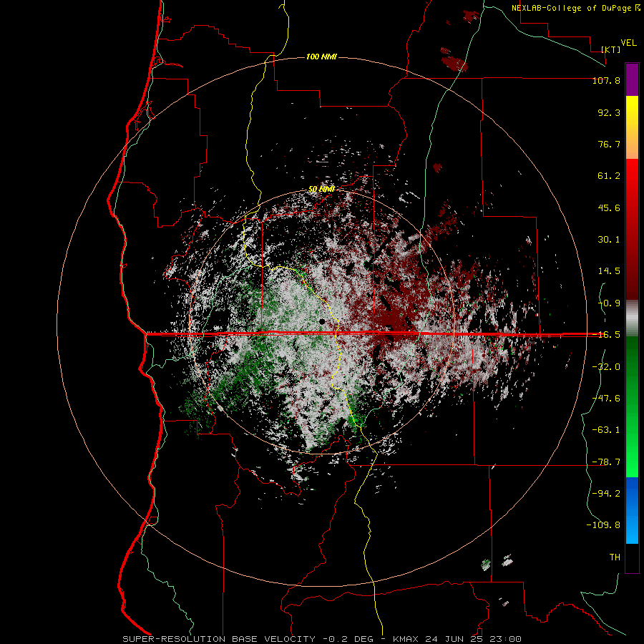Select the 30.1 legend value

[x=609, y=240]
